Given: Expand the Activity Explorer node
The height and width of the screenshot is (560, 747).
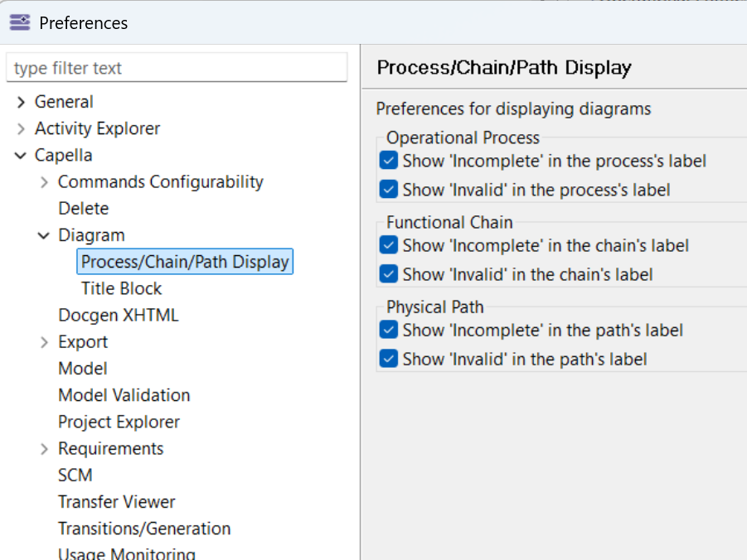Looking at the screenshot, I should pyautogui.click(x=21, y=128).
